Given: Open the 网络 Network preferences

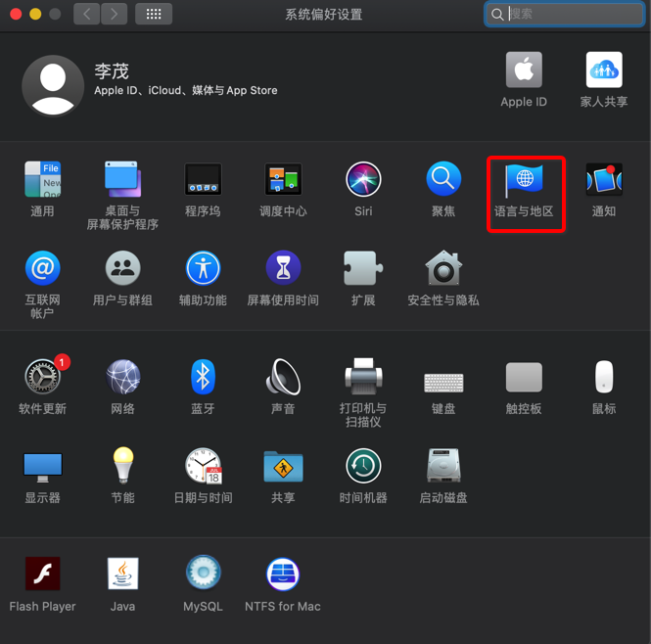Looking at the screenshot, I should [x=122, y=377].
